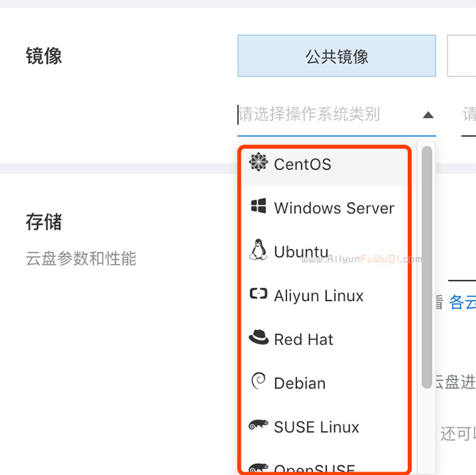This screenshot has width=476, height=475.
Task: Click the OpenSUSE logo icon
Action: click(258, 468)
